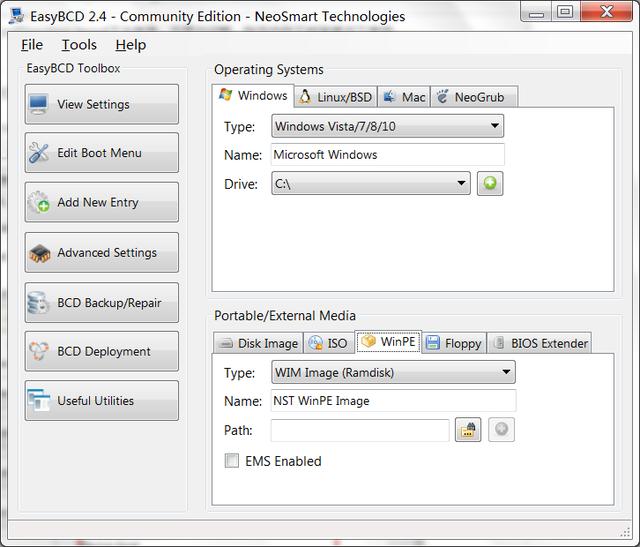Select the ISO tab
Viewport: 640px width, 547px height.
pos(329,343)
